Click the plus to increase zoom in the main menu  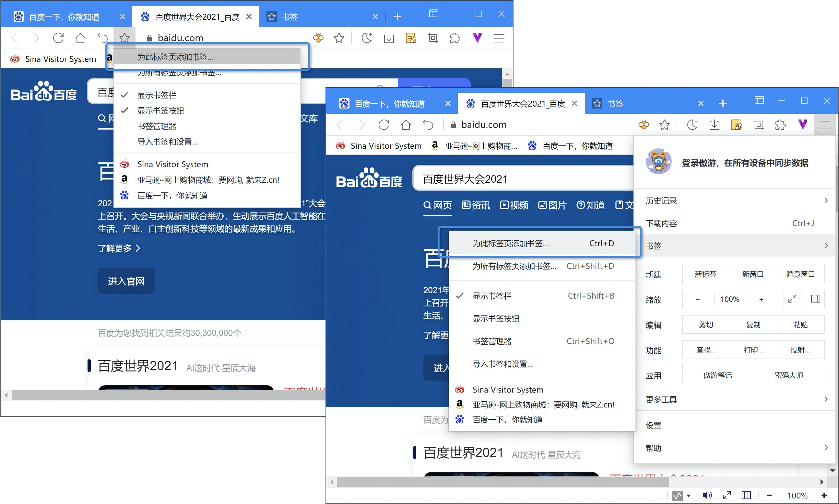click(761, 299)
